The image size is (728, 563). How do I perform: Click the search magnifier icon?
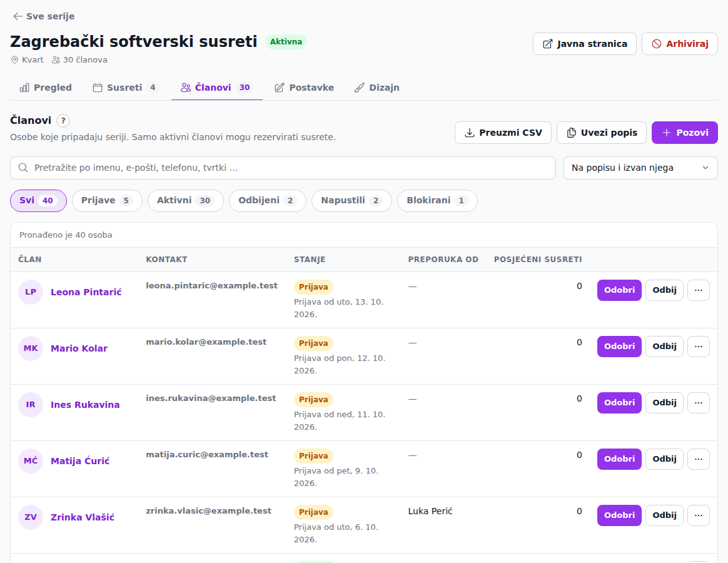pyautogui.click(x=23, y=168)
